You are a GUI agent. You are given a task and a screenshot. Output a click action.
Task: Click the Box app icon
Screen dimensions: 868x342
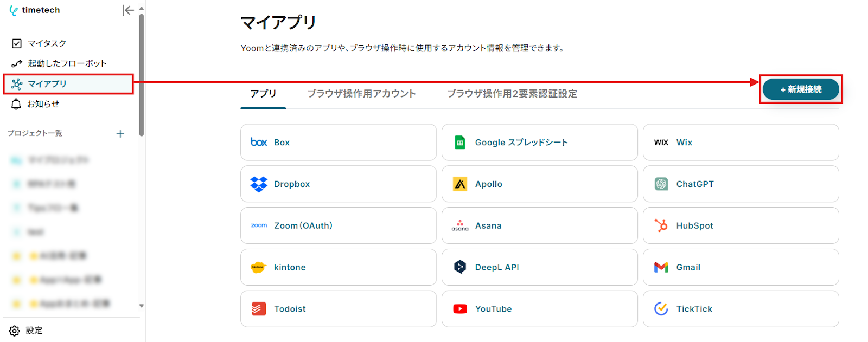(x=259, y=142)
